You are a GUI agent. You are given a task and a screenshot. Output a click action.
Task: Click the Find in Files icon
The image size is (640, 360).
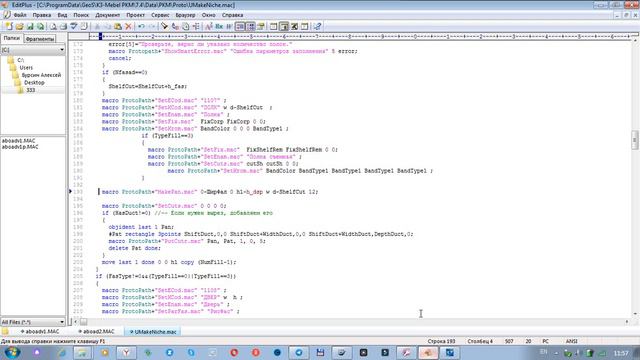(x=185, y=26)
